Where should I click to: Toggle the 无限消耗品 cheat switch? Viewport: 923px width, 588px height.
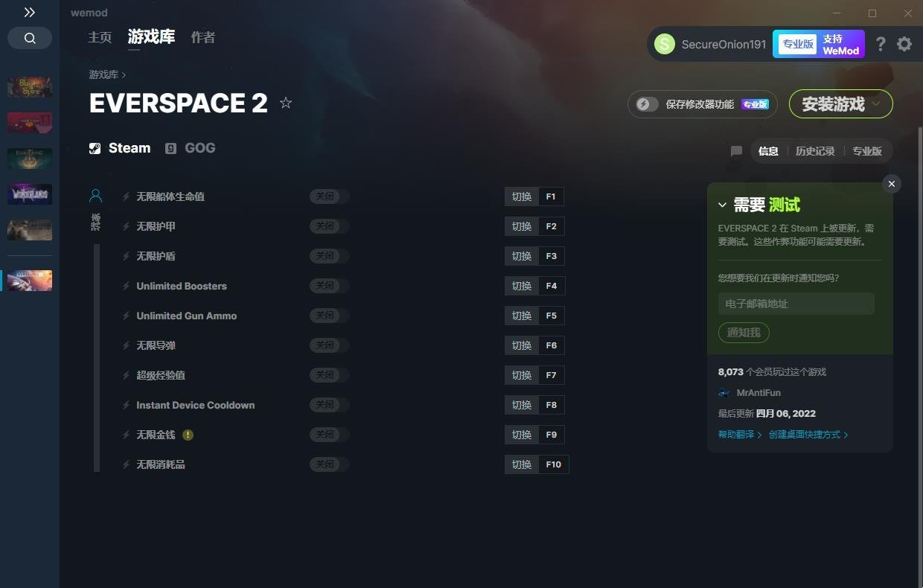pyautogui.click(x=330, y=464)
